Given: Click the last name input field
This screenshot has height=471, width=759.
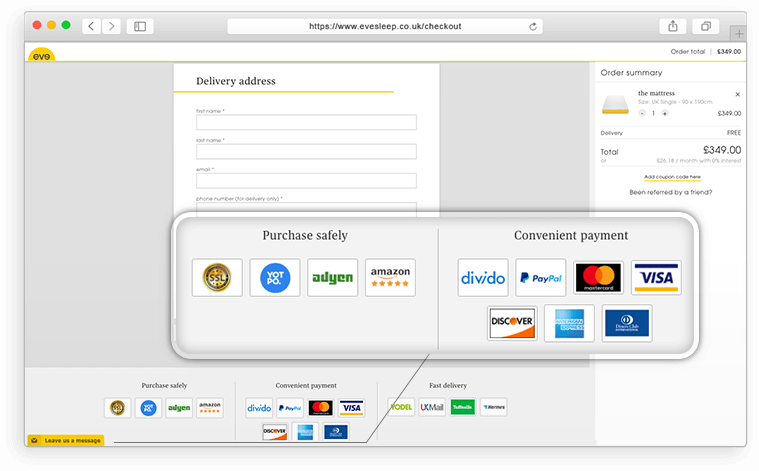Looking at the screenshot, I should [x=306, y=151].
